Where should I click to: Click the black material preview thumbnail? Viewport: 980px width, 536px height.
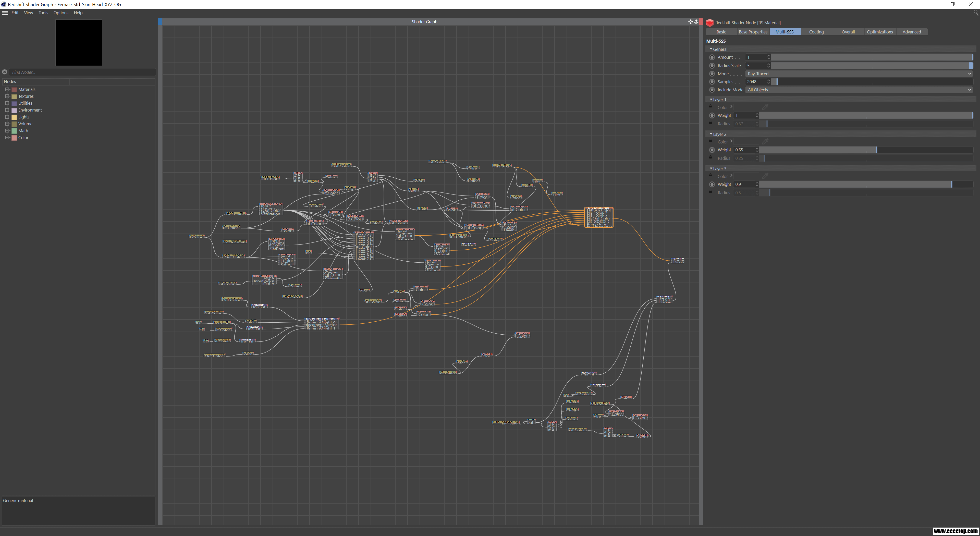pos(79,43)
